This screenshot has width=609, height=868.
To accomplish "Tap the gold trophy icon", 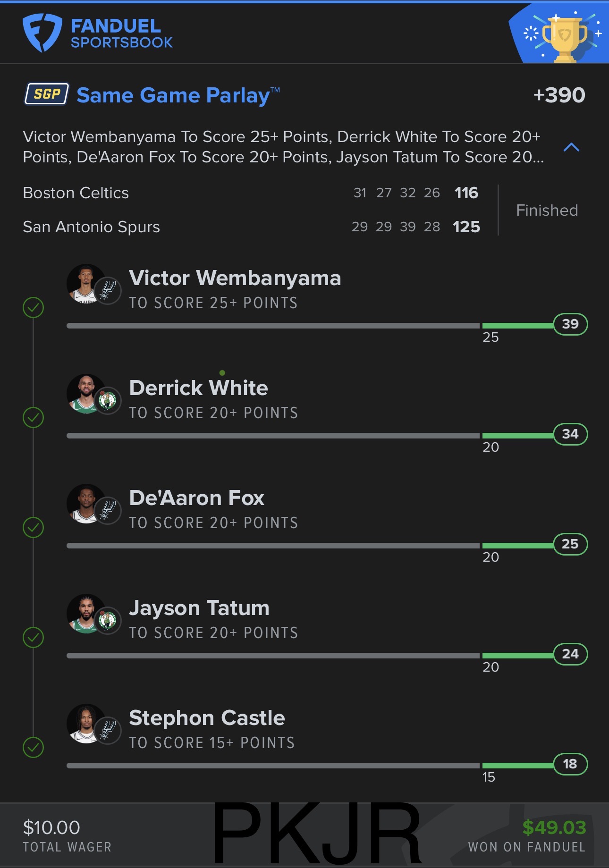I will click(x=565, y=38).
